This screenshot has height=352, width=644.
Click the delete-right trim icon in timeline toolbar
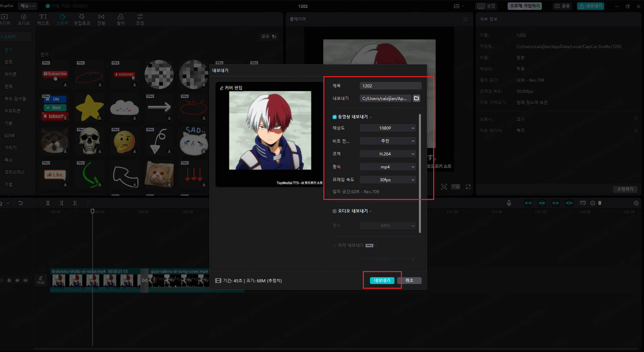(75, 203)
